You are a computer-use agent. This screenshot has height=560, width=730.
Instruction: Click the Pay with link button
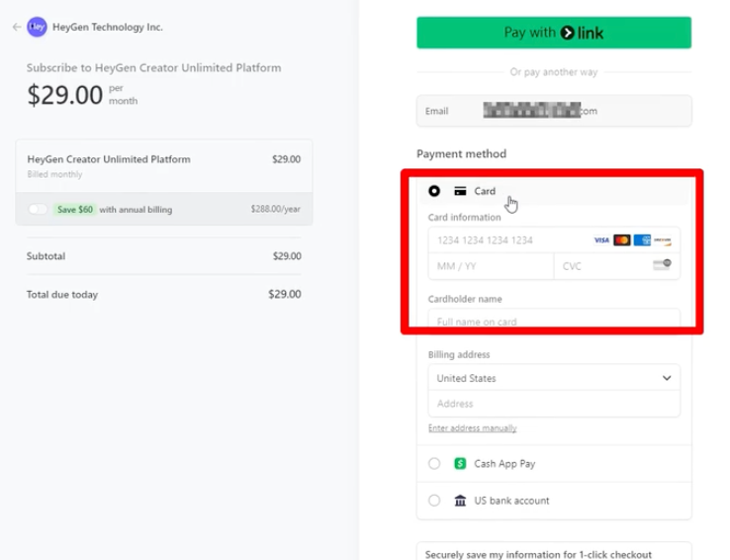point(554,33)
